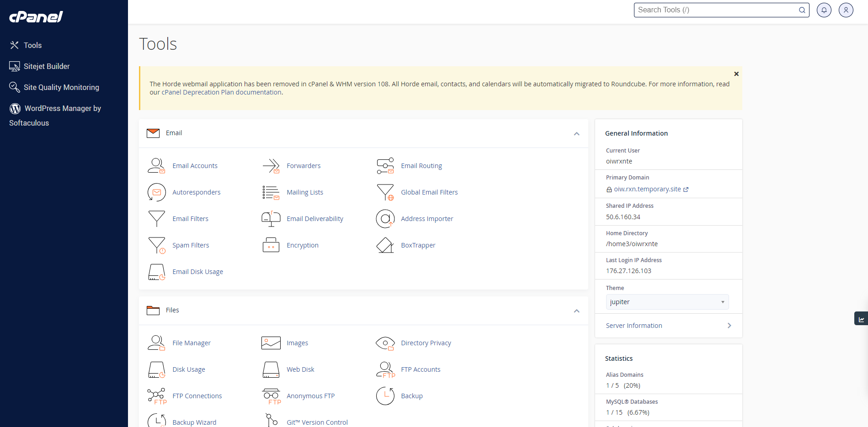Switch to Sitejet Builder
Image resolution: width=868 pixels, height=427 pixels.
coord(47,66)
